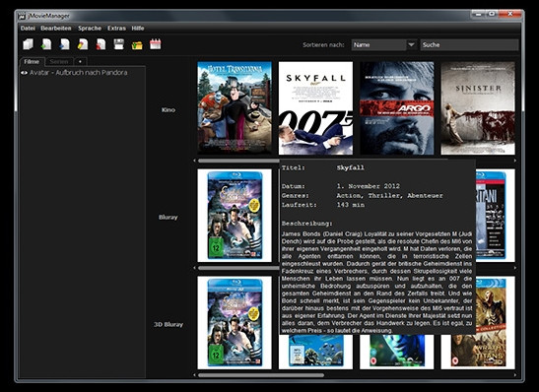Screen dimensions: 539x392
Task: Switch to the Serien tab
Action: click(59, 62)
